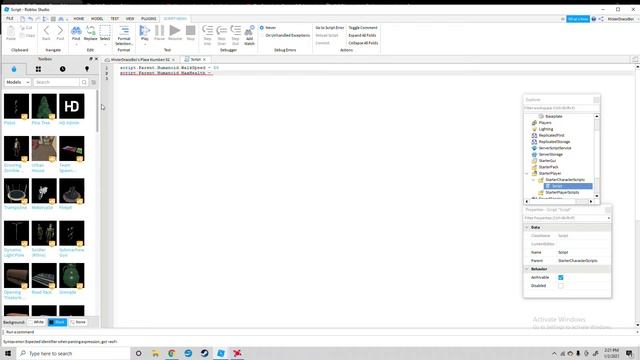
Task: Open the Find dropdown arrow
Action: pyautogui.click(x=76, y=44)
